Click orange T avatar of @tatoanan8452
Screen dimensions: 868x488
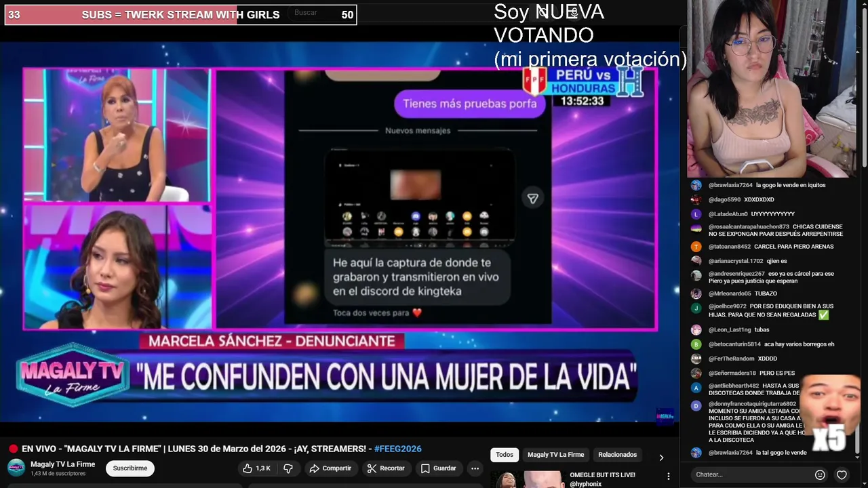click(x=696, y=247)
